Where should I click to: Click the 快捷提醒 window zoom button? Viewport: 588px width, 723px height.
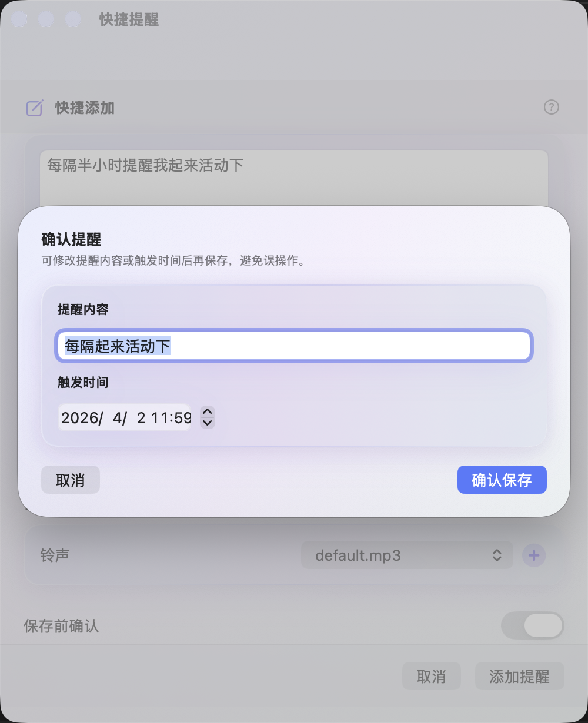[x=73, y=19]
